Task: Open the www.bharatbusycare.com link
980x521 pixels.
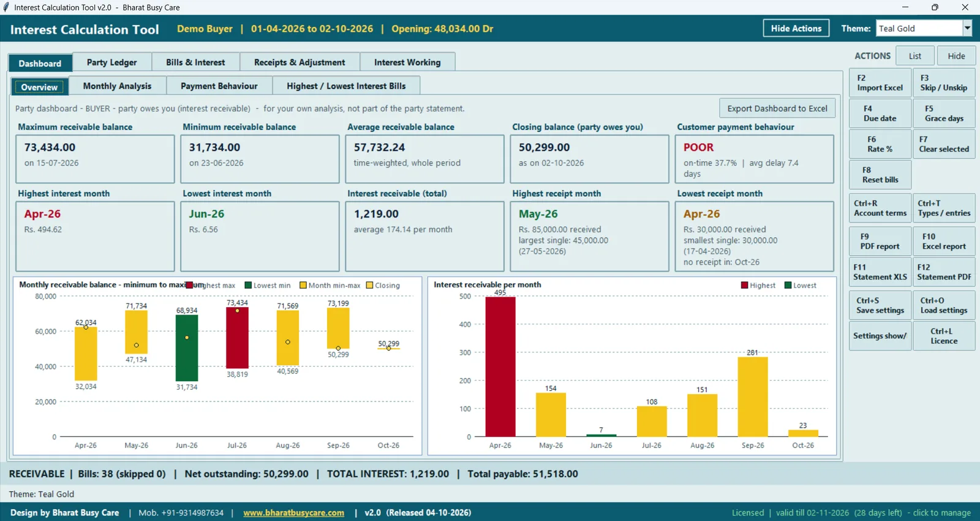Action: 293,512
